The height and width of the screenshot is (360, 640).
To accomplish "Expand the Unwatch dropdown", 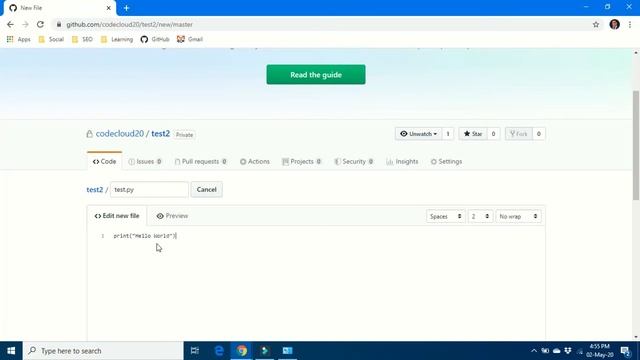I will pyautogui.click(x=418, y=134).
